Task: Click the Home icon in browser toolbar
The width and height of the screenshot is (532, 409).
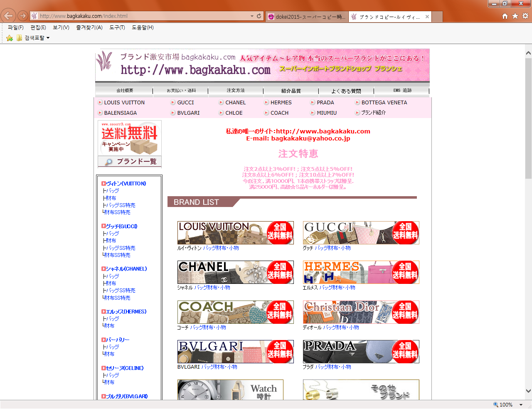Action: coord(505,16)
